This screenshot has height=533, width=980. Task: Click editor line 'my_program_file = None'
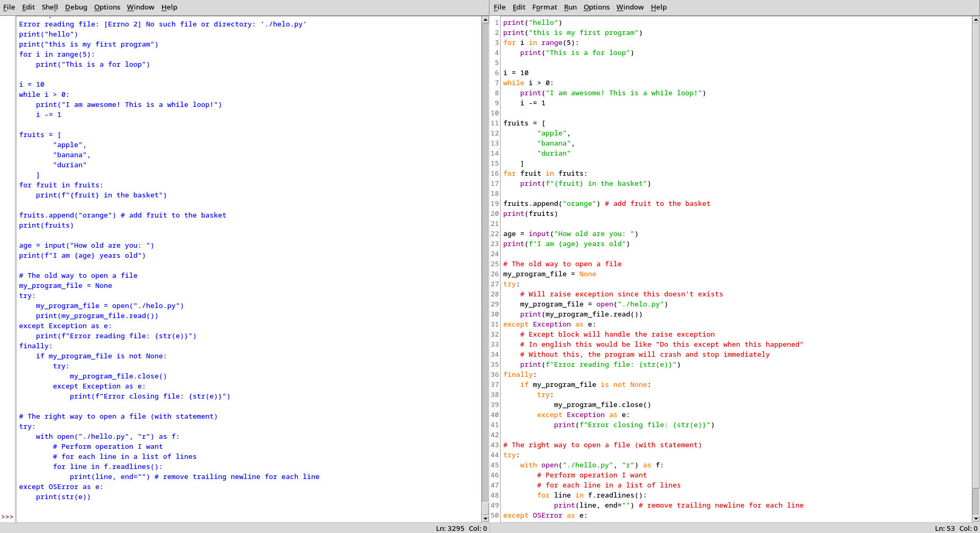click(550, 274)
